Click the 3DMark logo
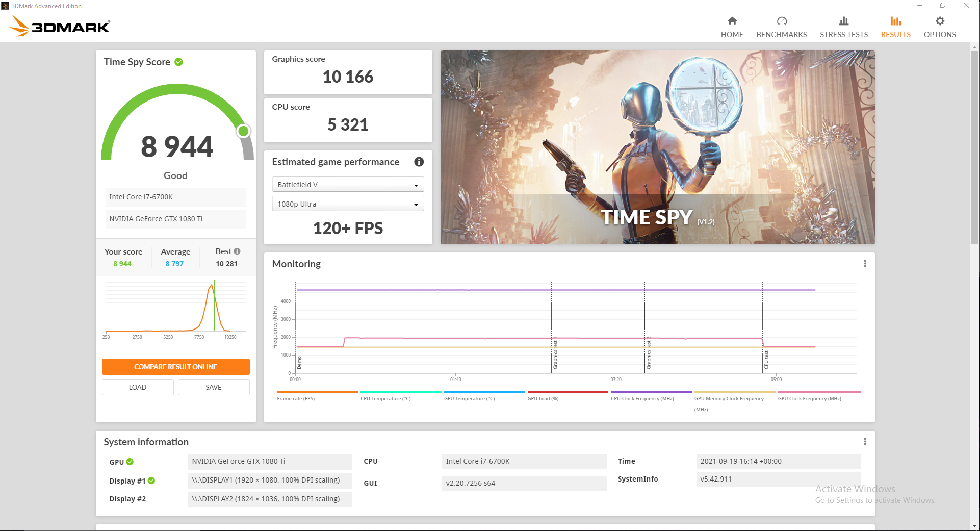Viewport: 980px width, 531px height. click(x=59, y=26)
